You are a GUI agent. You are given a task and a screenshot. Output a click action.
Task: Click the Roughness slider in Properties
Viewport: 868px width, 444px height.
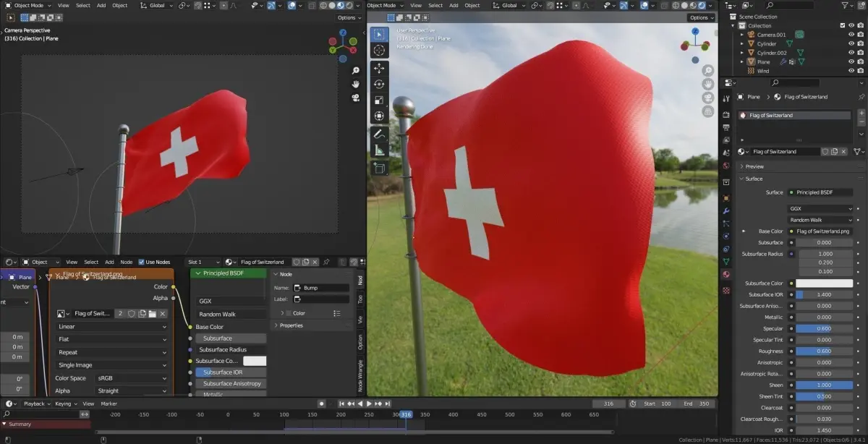tap(824, 351)
